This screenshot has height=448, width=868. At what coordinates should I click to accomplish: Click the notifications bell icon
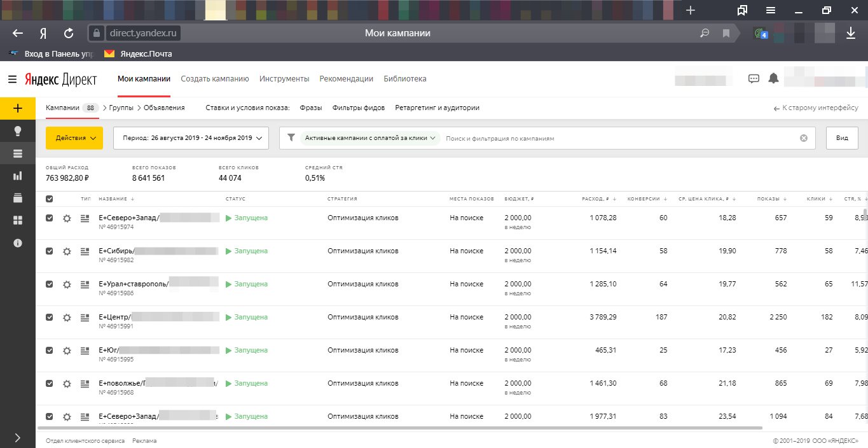[x=773, y=78]
